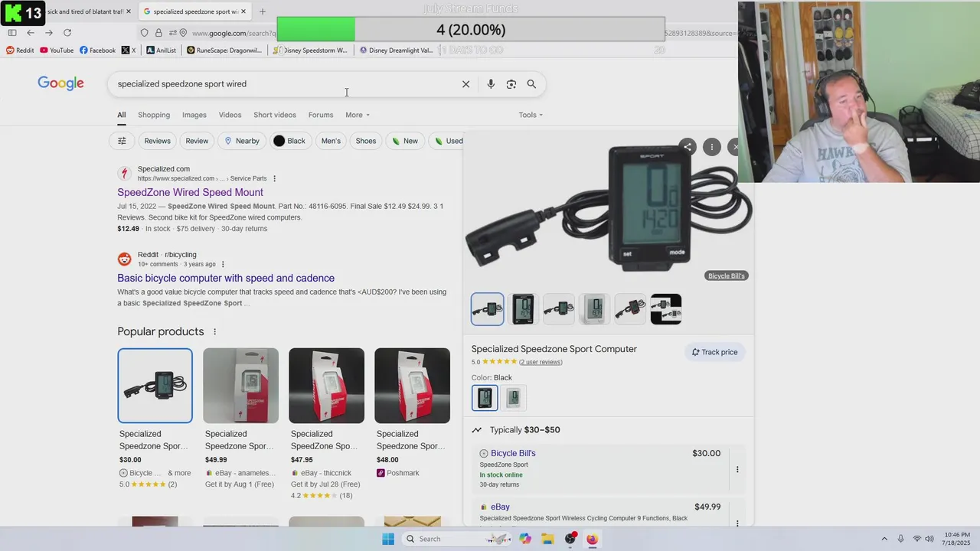Run the search with the magnifying glass icon
Image resolution: width=980 pixels, height=551 pixels.
[x=531, y=84]
